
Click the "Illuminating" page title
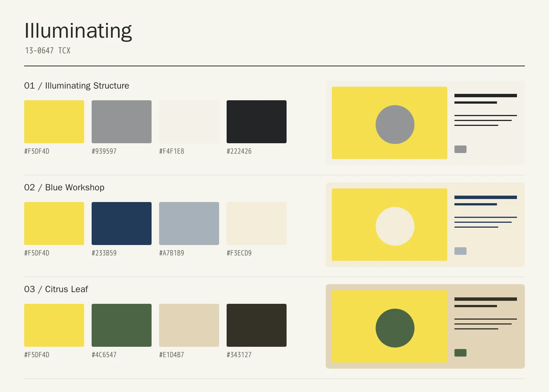(78, 31)
